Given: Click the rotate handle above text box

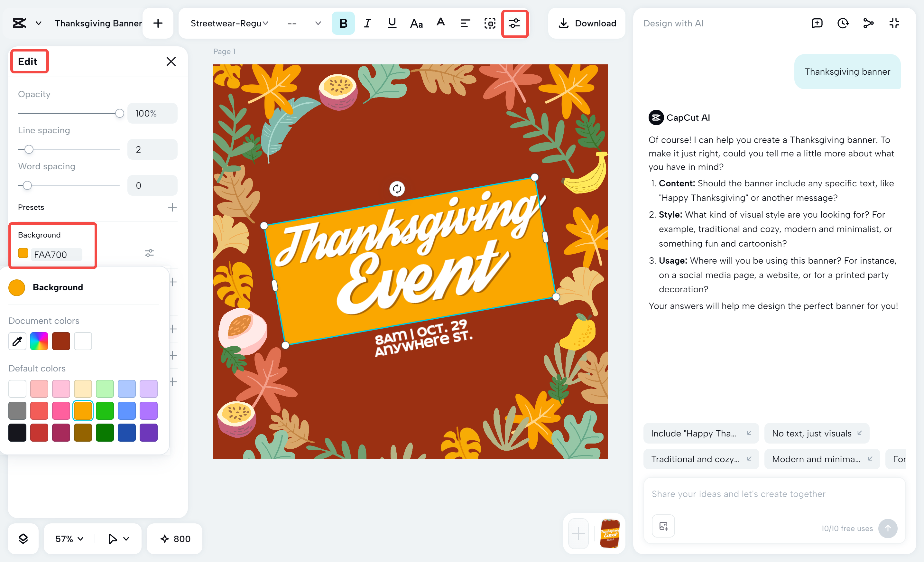Looking at the screenshot, I should (397, 189).
